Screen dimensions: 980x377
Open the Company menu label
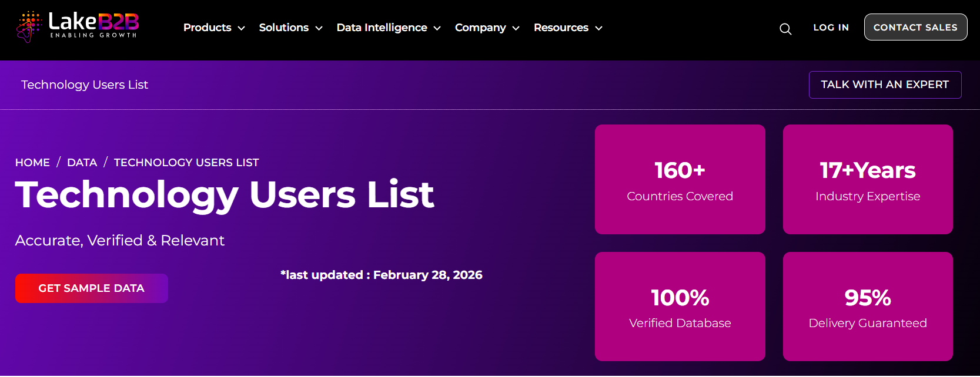pos(480,28)
